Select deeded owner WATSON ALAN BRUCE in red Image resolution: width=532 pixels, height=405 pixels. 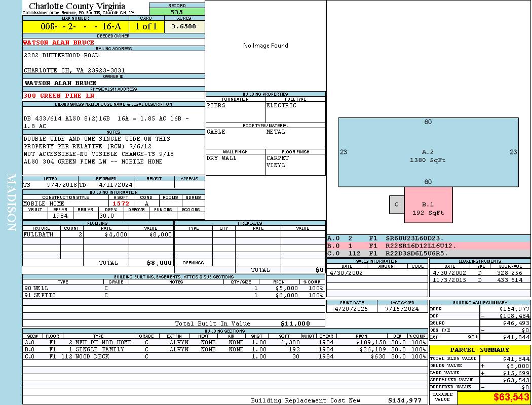(59, 43)
